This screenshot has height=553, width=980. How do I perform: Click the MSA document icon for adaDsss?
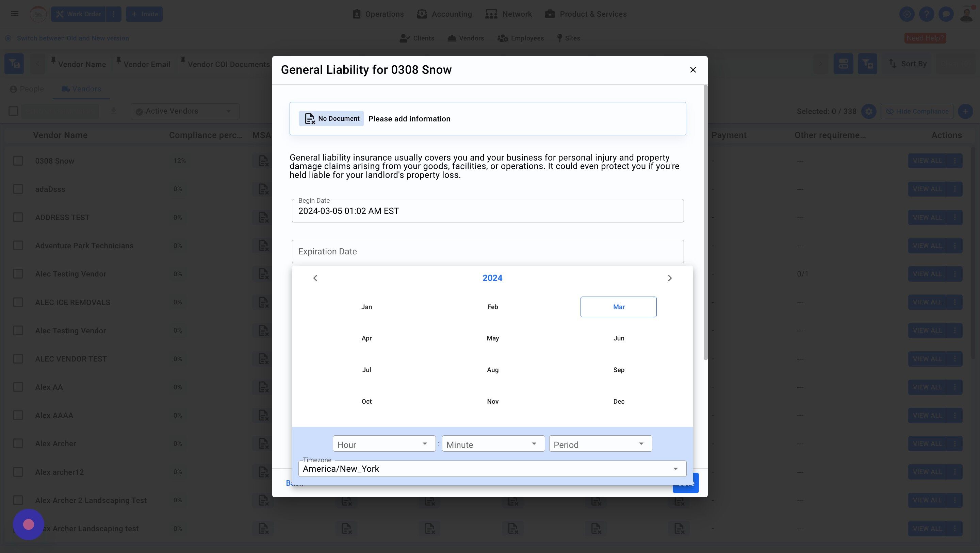[x=263, y=189]
